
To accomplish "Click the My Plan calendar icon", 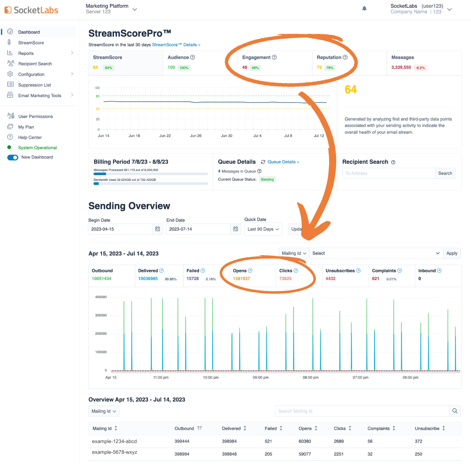I will coord(10,126).
